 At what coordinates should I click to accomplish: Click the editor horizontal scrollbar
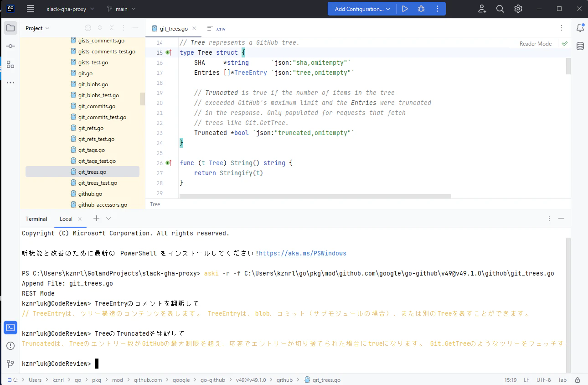pos(315,196)
